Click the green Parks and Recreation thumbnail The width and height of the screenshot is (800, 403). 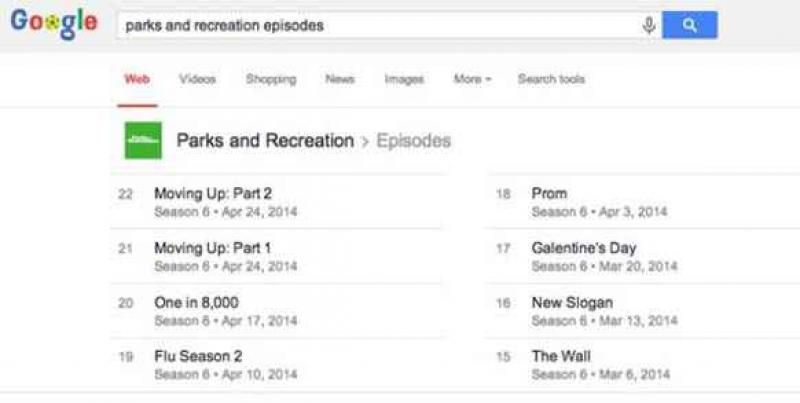(142, 141)
